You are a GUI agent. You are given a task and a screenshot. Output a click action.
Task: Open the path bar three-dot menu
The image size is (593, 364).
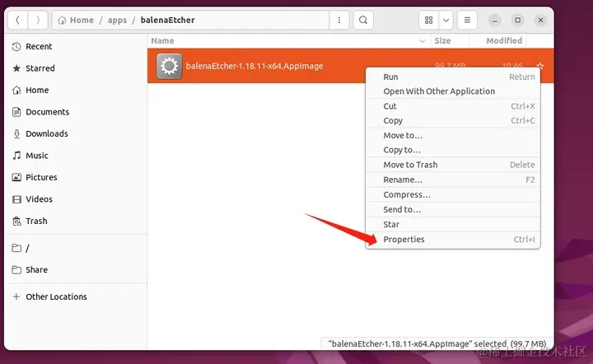[339, 20]
